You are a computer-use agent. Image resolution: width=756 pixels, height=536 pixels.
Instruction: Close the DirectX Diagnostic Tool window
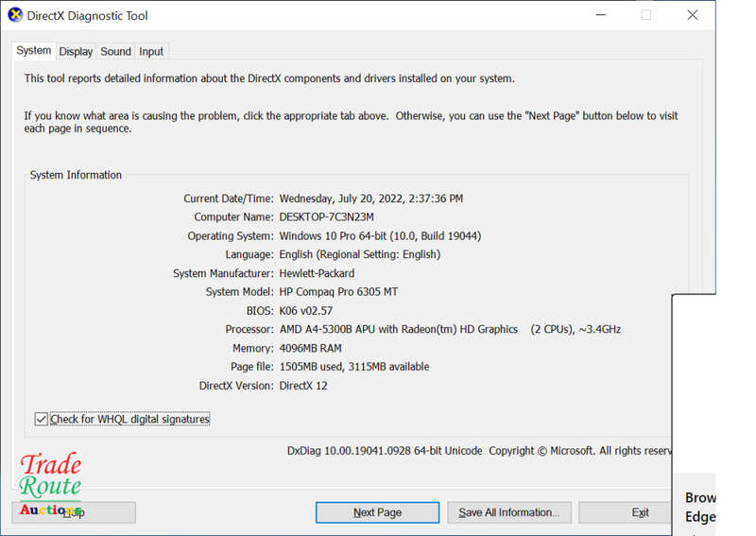(x=693, y=15)
